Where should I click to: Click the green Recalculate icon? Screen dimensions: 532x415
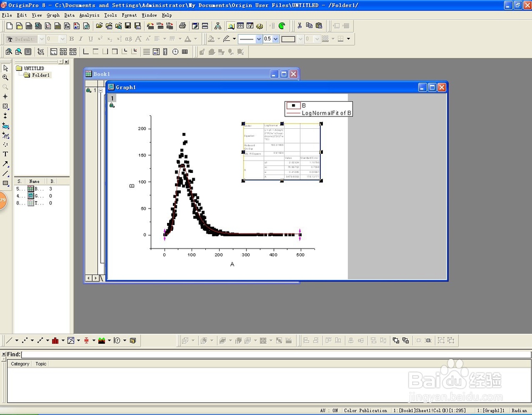[281, 26]
